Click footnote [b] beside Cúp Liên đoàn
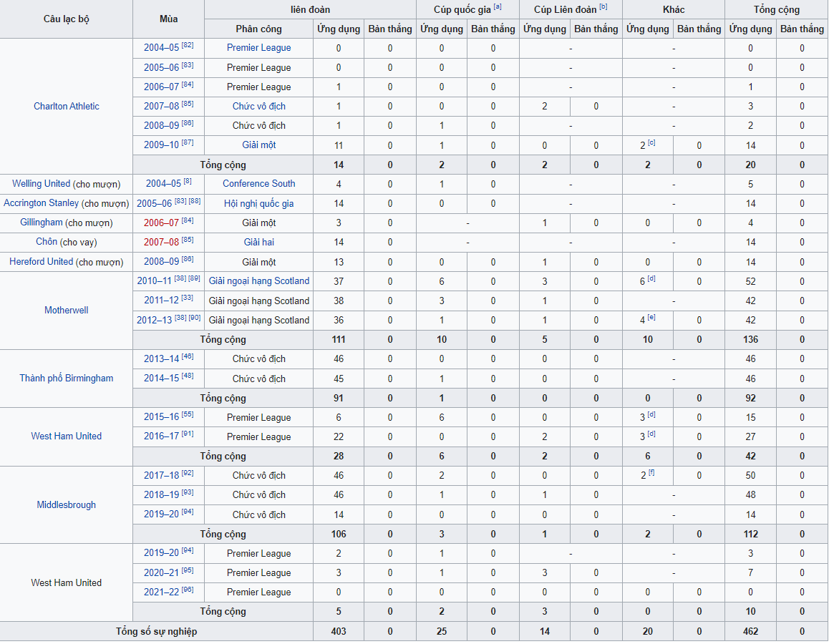The image size is (829, 644). (x=603, y=7)
